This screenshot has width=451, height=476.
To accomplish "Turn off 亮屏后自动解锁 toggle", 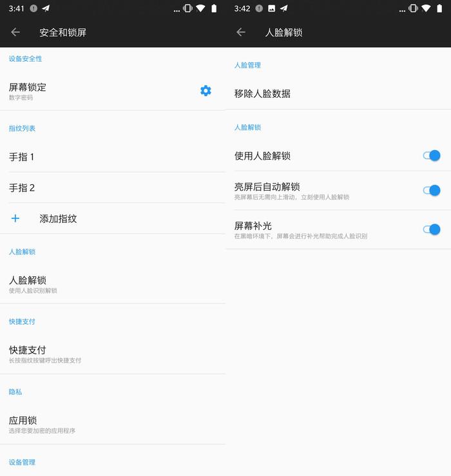I will tap(432, 190).
